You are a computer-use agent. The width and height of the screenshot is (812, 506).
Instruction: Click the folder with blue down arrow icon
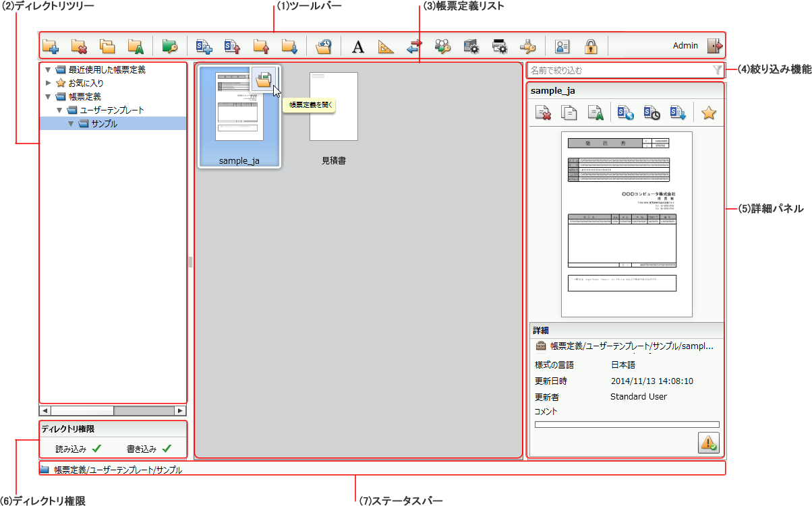[x=289, y=46]
